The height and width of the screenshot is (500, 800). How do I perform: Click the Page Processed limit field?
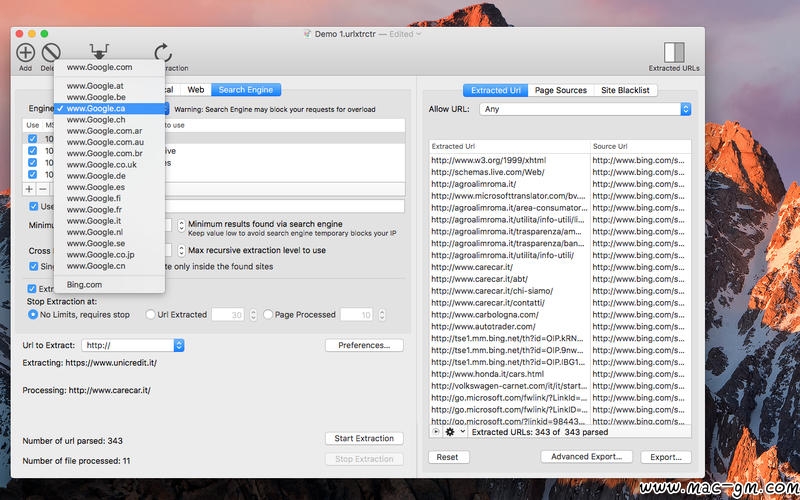click(x=356, y=314)
